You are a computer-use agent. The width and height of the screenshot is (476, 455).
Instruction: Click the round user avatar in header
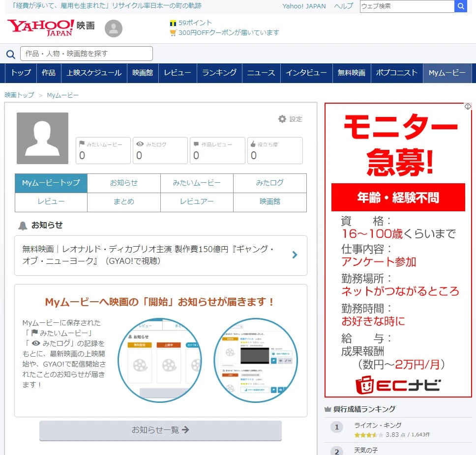point(114,29)
